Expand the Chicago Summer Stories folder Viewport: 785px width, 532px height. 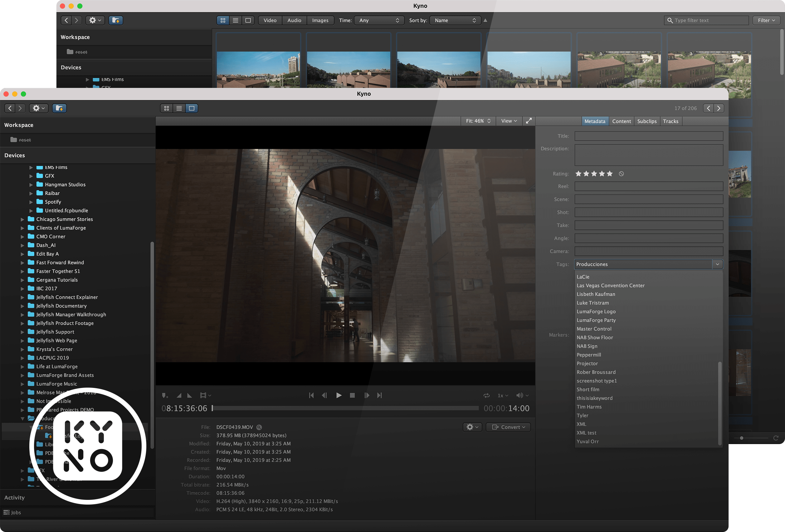tap(22, 220)
